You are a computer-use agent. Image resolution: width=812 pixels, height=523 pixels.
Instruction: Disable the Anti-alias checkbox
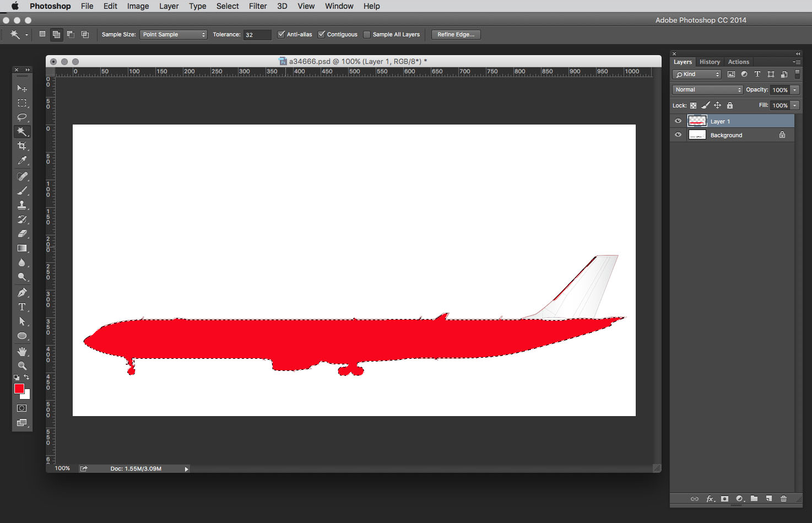click(282, 34)
